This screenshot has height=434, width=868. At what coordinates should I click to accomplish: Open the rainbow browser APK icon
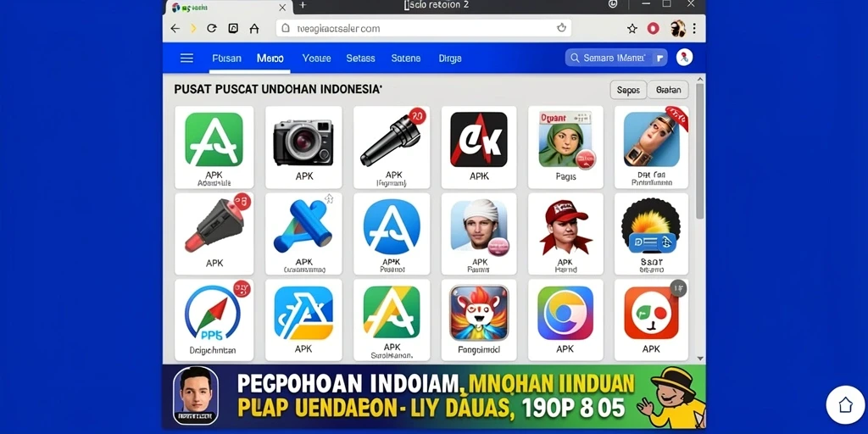click(565, 313)
